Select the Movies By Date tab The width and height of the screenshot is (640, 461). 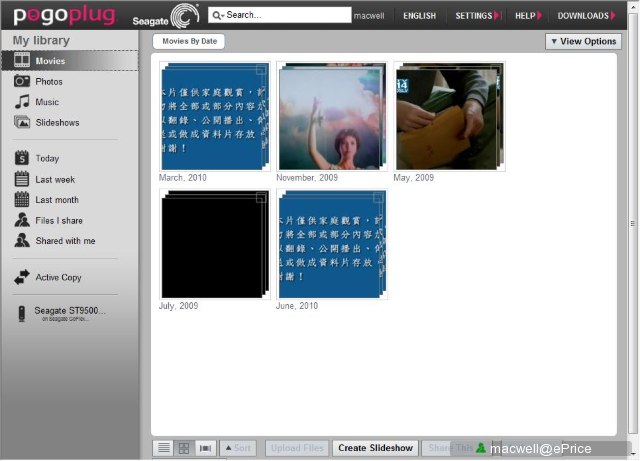tap(189, 41)
